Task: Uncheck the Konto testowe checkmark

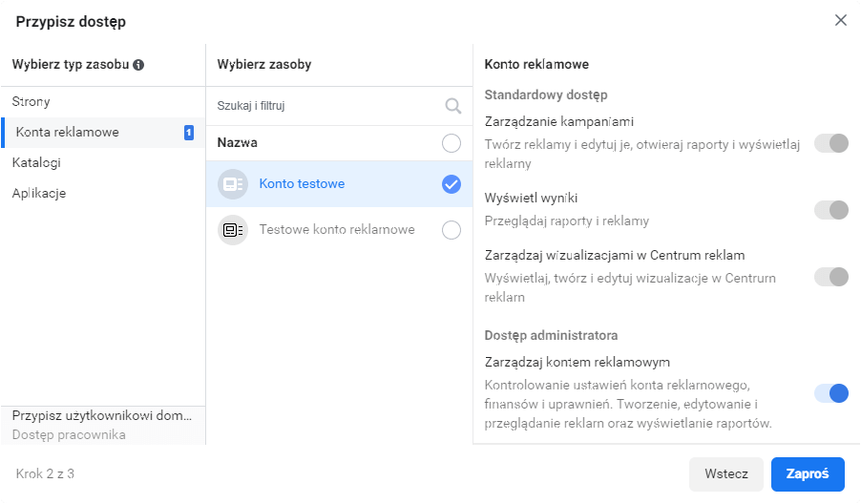Action: point(451,184)
